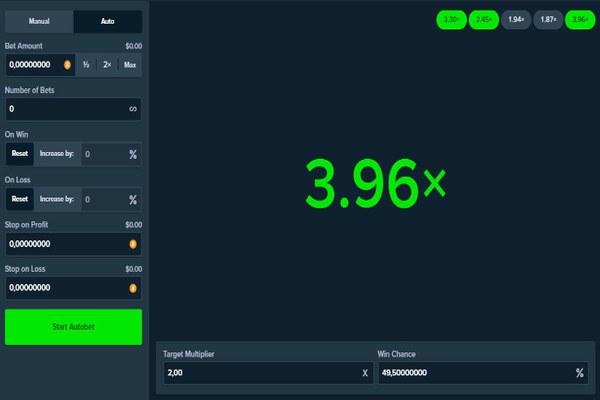Click the Stop on Profit coin icon

point(132,243)
